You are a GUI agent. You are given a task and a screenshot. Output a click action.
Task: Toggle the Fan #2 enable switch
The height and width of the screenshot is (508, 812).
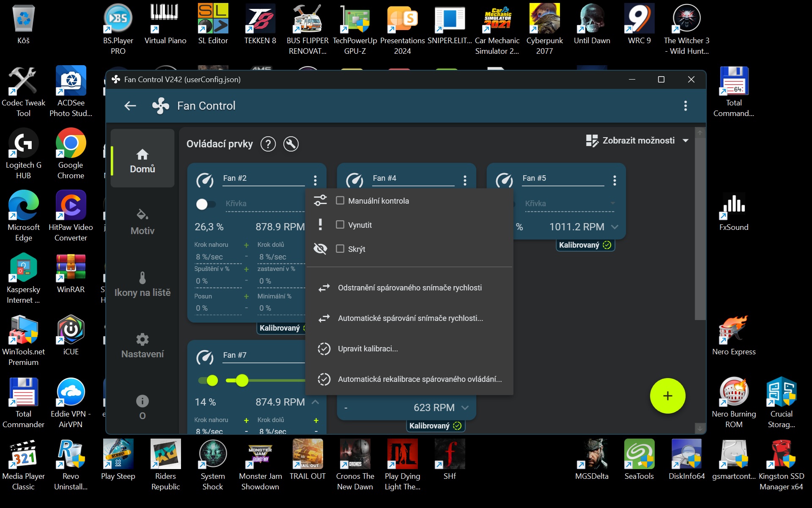(206, 204)
